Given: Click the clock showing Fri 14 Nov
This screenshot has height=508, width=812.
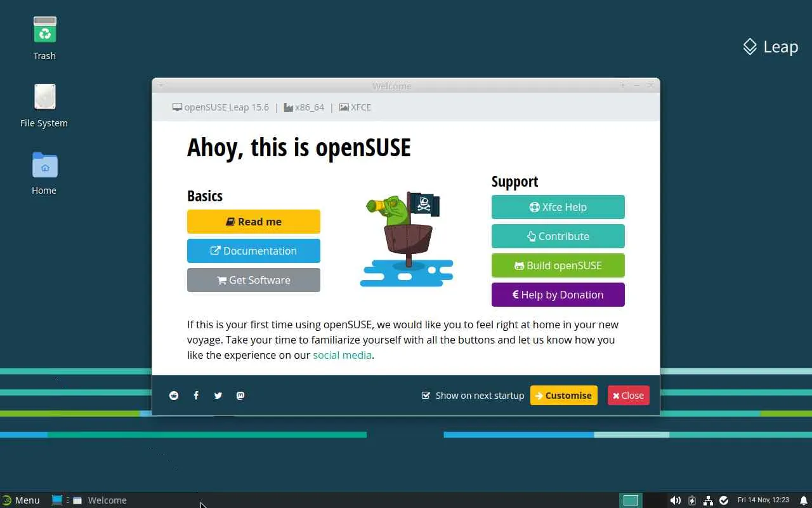Looking at the screenshot, I should [x=763, y=500].
